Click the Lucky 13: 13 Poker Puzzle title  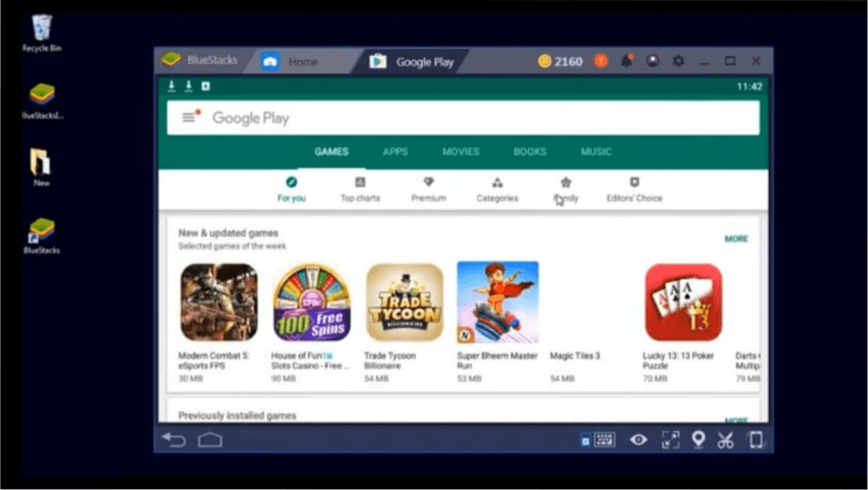point(678,361)
